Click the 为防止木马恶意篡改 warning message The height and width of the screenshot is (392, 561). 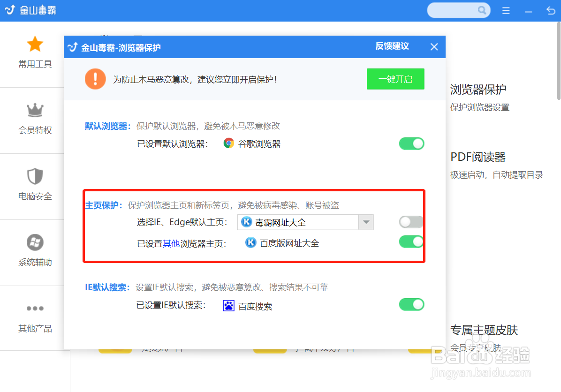click(x=195, y=79)
